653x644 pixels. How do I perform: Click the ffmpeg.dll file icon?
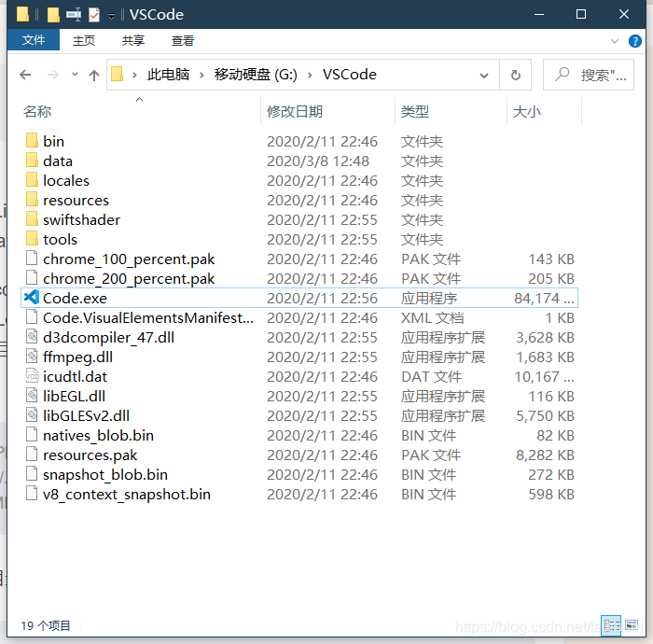(x=32, y=357)
